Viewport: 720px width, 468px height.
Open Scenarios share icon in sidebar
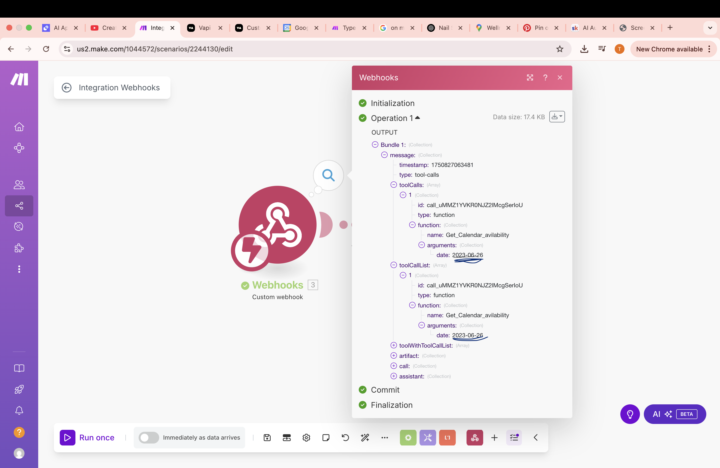click(19, 206)
